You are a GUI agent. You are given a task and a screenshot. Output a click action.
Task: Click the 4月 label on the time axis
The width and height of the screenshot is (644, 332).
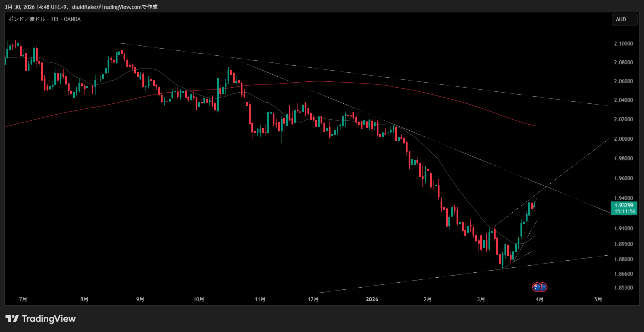pyautogui.click(x=539, y=299)
